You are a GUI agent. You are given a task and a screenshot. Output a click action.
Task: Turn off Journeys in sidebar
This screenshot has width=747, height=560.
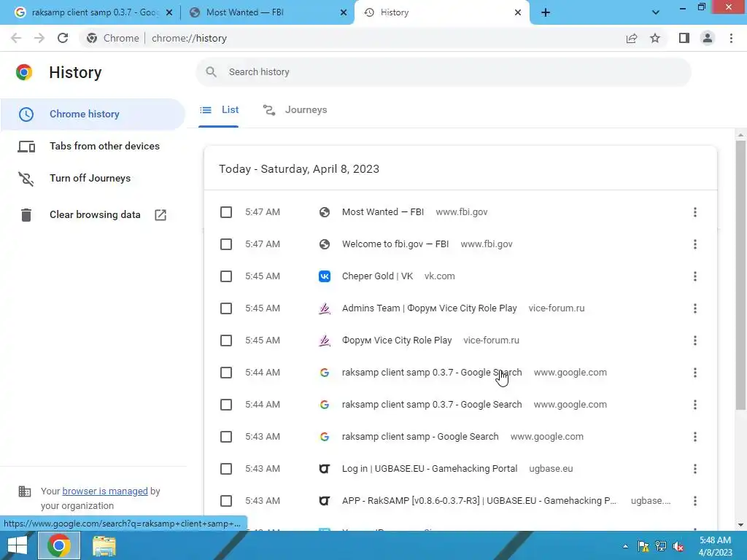[x=90, y=178]
